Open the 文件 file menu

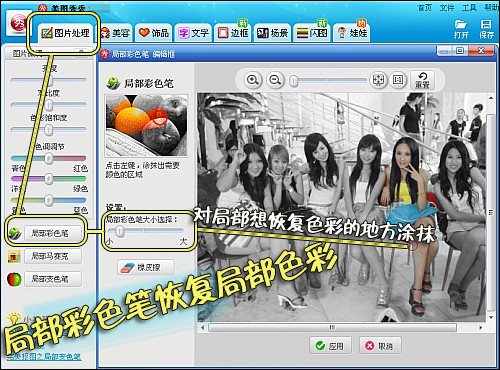point(447,8)
